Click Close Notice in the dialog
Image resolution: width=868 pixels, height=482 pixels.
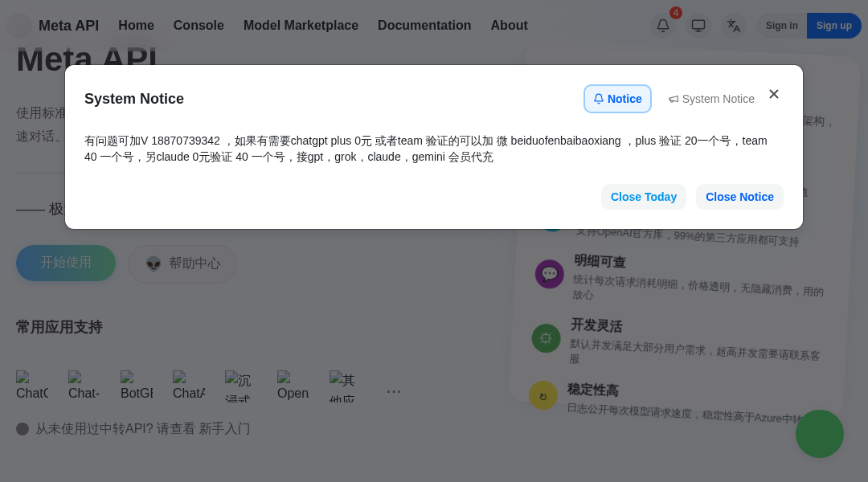pos(739,197)
